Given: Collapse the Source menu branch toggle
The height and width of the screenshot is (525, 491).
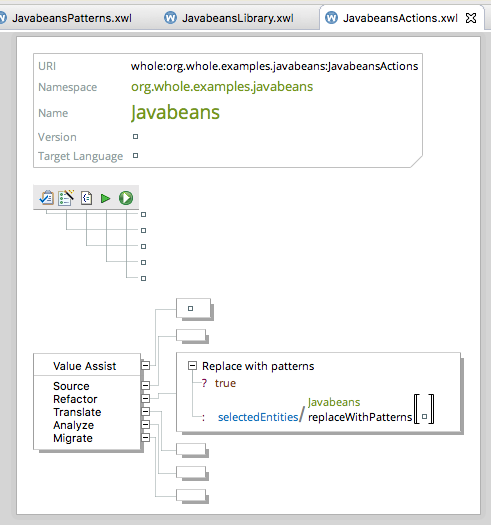Looking at the screenshot, I should tap(145, 385).
